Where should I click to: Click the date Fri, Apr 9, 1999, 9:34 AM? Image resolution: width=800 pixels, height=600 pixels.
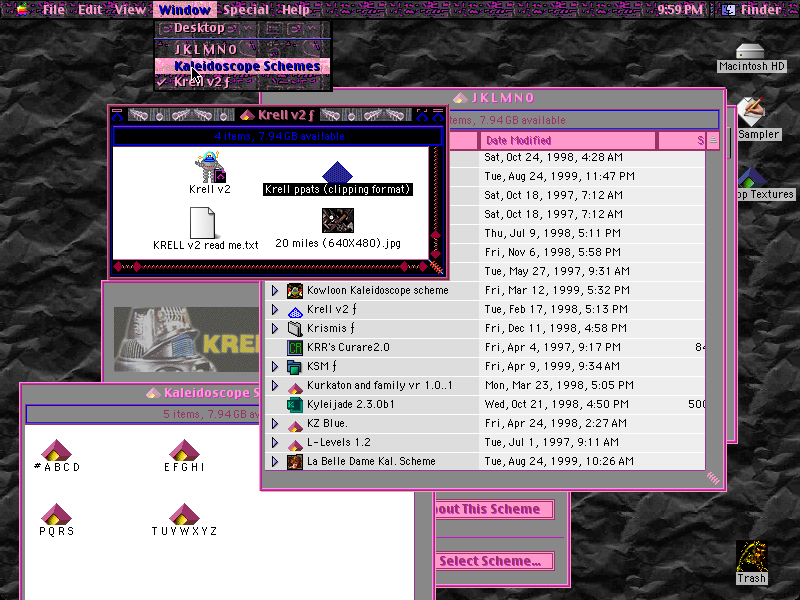552,366
